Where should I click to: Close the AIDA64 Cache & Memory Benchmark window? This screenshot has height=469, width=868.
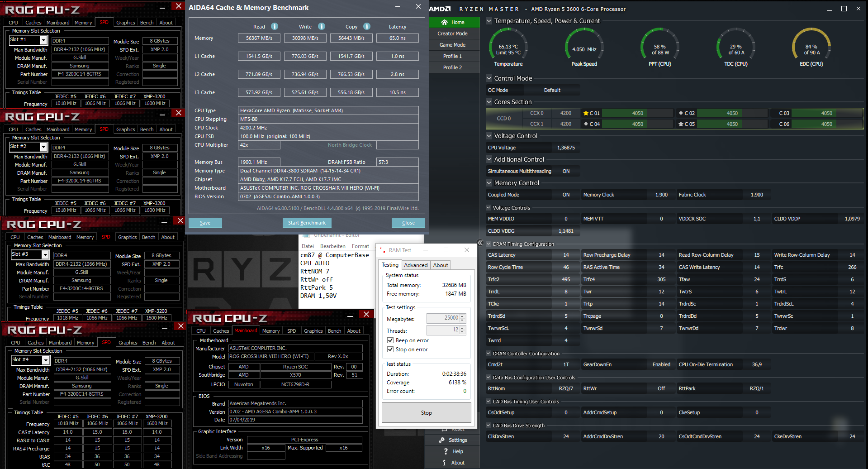tap(418, 6)
